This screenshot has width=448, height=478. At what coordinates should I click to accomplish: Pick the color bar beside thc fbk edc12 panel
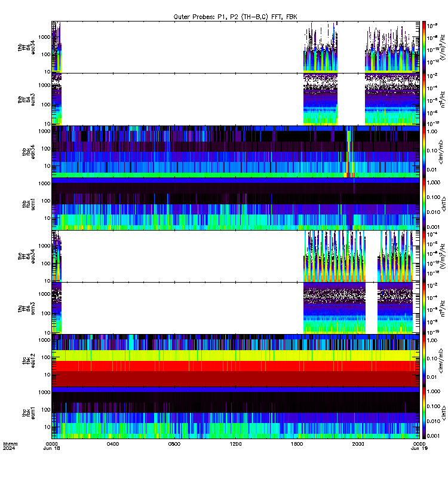pyautogui.click(x=424, y=361)
